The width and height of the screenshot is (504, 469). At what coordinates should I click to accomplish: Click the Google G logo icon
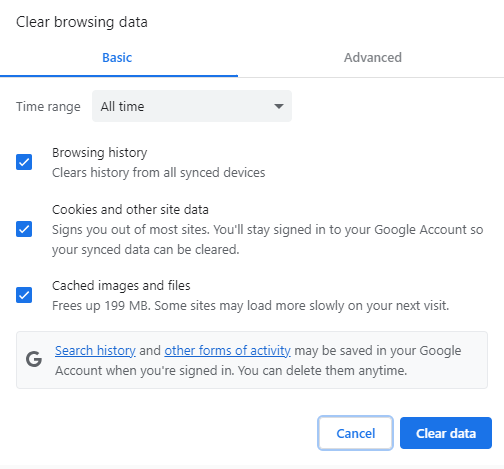point(34,359)
